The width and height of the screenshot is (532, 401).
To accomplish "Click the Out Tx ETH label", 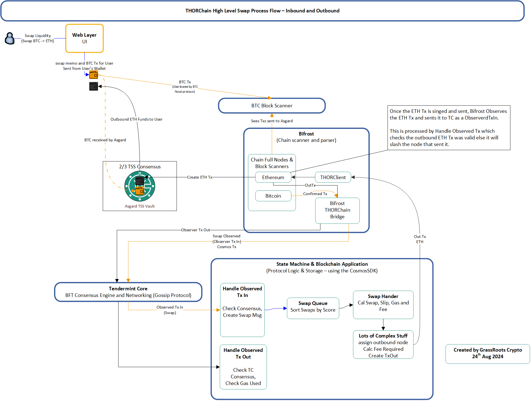I will (420, 239).
